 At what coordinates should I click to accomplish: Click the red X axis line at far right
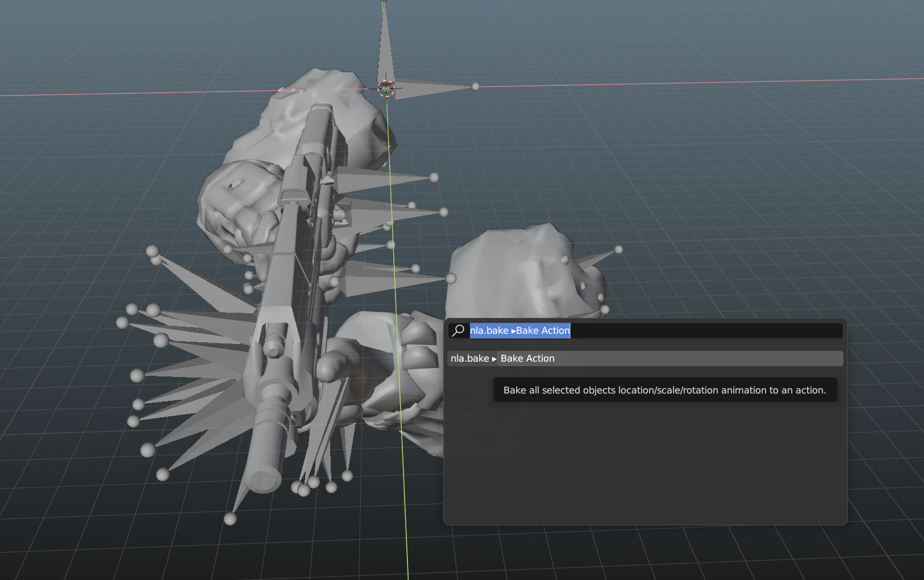coord(881,80)
